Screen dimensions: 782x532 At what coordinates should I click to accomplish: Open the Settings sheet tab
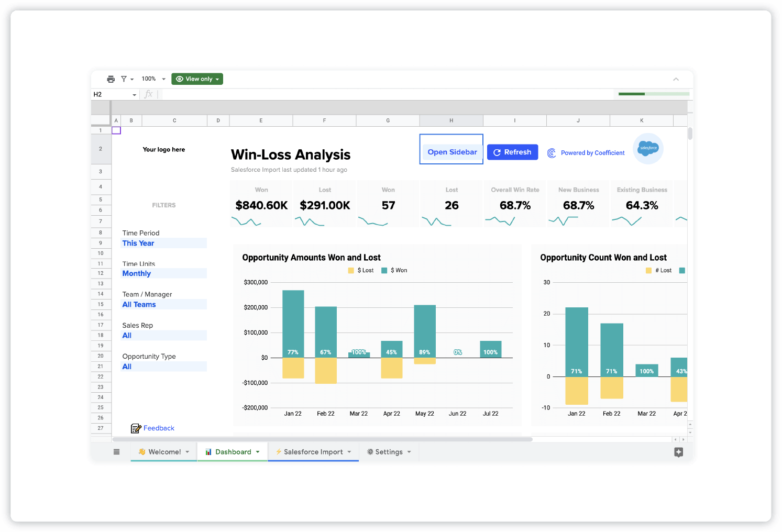point(389,452)
